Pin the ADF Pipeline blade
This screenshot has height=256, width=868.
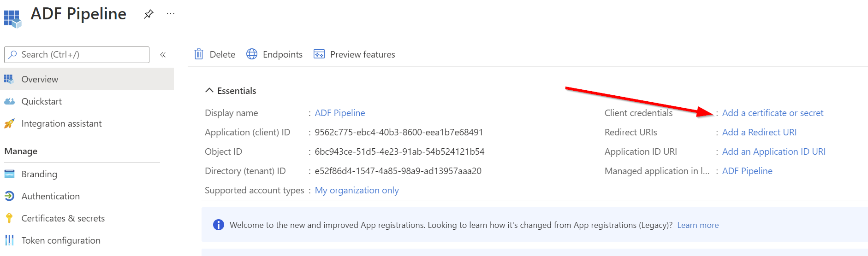[x=149, y=14]
